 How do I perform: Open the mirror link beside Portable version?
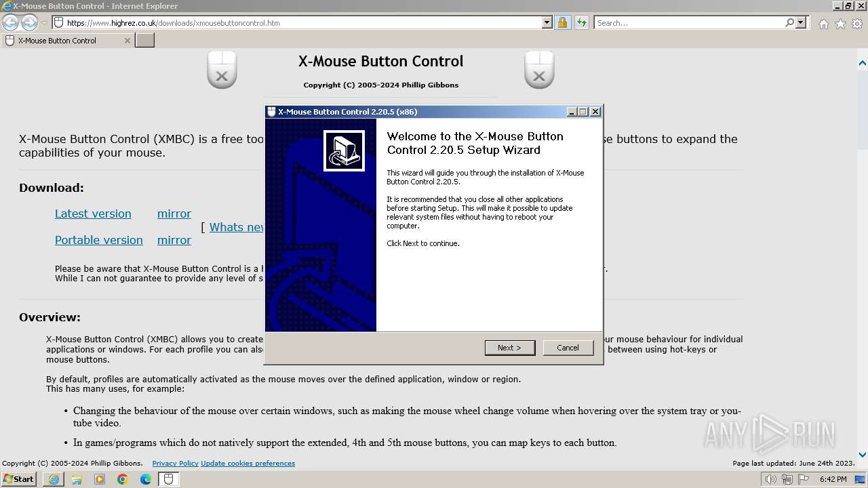pyautogui.click(x=174, y=240)
